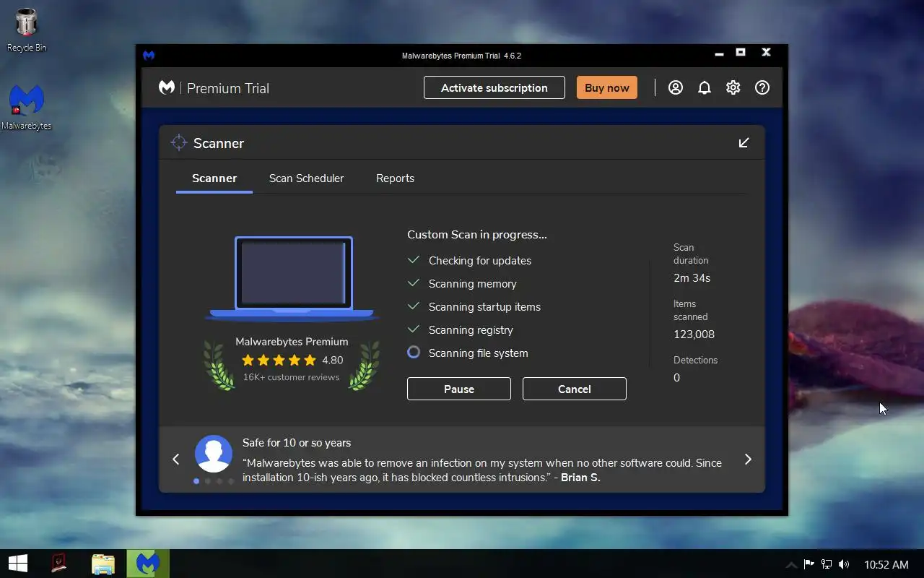
Task: Click the Malwarebytes logo beside Premium Trial
Action: [167, 87]
